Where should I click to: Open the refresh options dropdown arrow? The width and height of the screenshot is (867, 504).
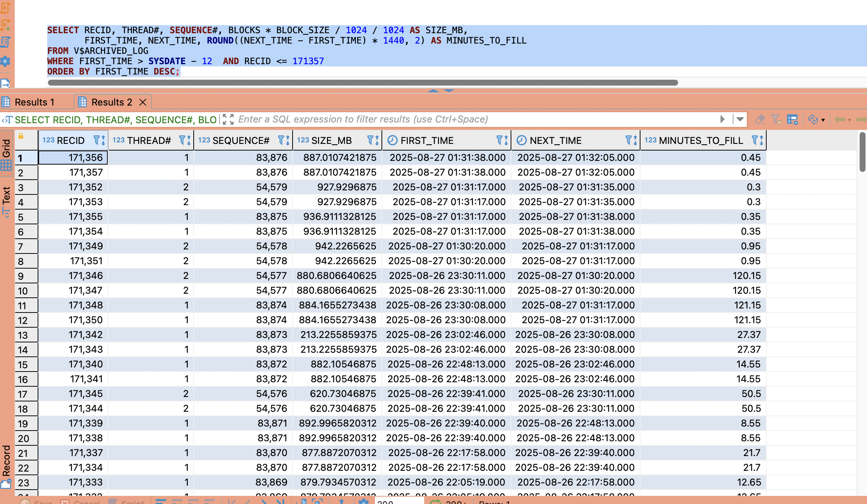pos(823,120)
